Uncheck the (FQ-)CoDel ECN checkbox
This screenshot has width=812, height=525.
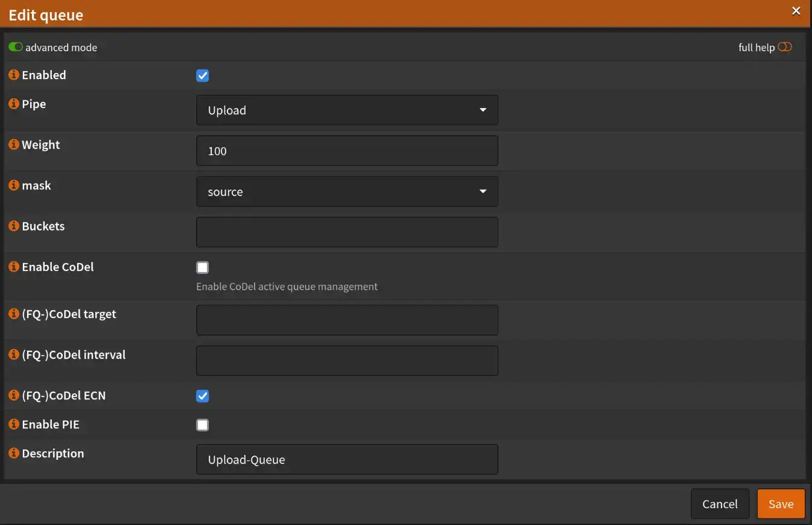point(203,396)
